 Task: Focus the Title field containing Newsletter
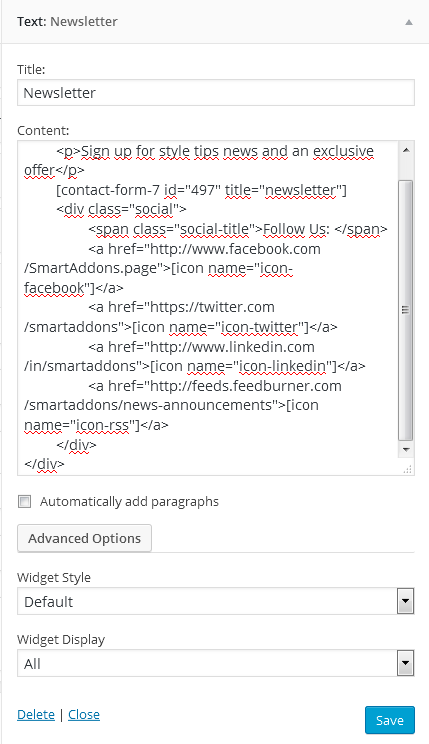[x=216, y=93]
